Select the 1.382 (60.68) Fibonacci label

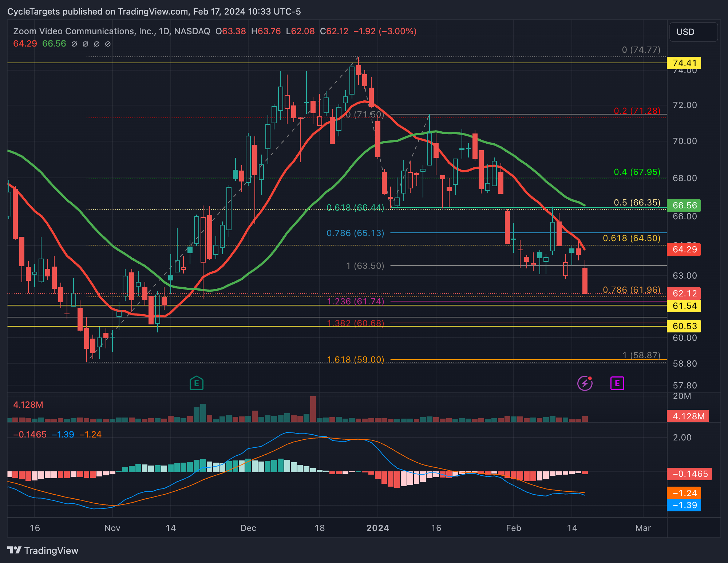click(355, 323)
